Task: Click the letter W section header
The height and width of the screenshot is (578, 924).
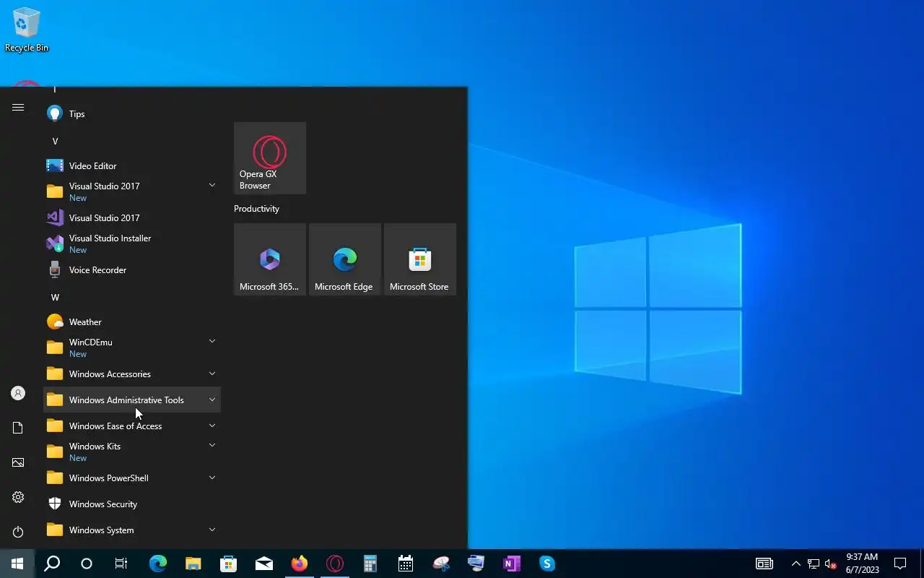Action: click(55, 297)
